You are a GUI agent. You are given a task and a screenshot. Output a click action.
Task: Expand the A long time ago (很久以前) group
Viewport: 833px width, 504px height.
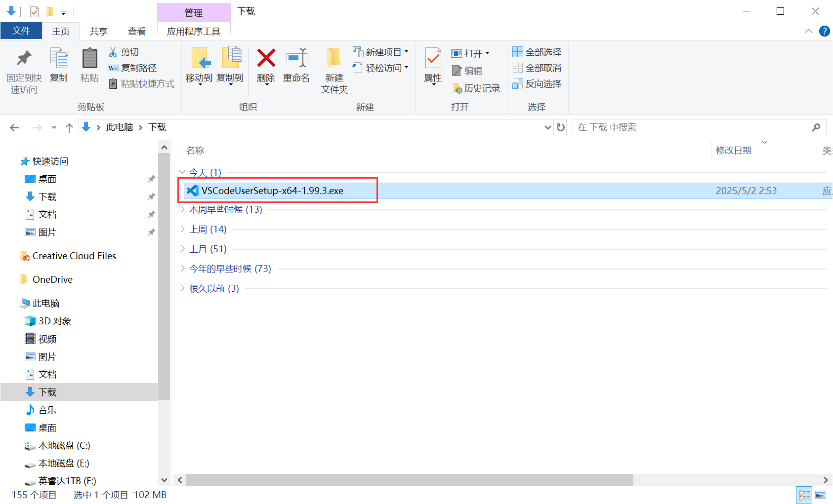click(182, 288)
